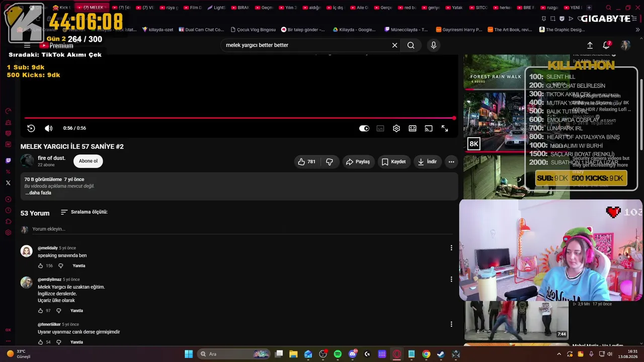Screen dimensions: 644x362
Task: Toggle the autoplay switch in the player
Action: (364, 128)
